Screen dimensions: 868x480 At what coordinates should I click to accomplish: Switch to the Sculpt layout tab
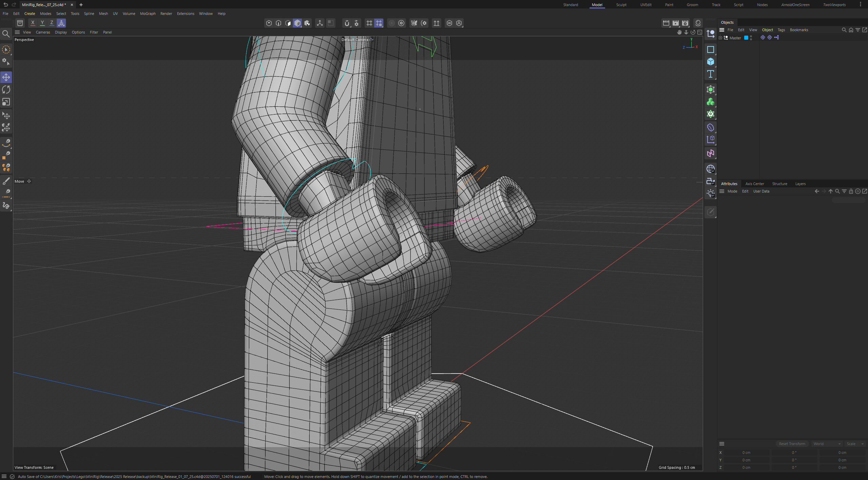[x=621, y=5]
